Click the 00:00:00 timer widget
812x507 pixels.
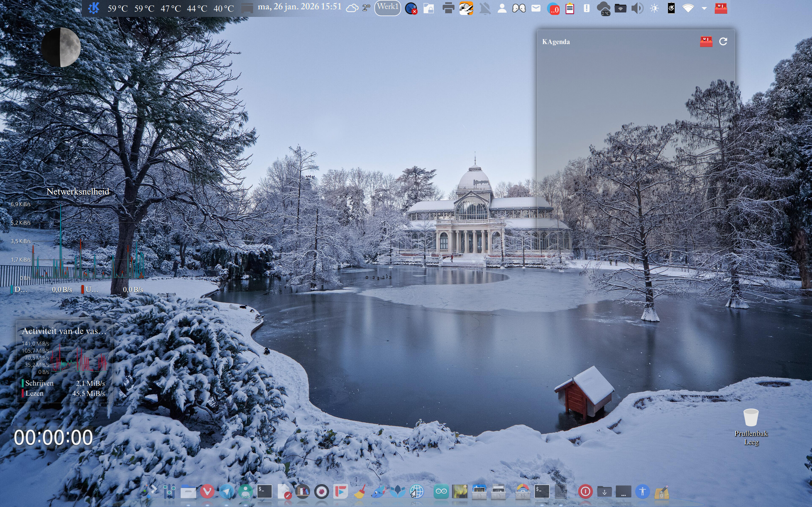tap(53, 437)
